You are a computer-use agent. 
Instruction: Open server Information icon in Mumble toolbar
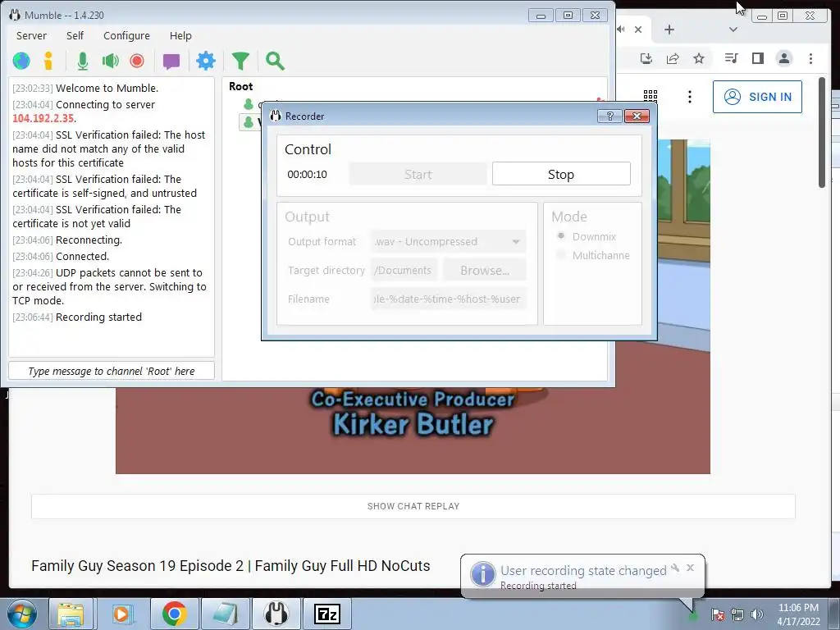(x=48, y=61)
